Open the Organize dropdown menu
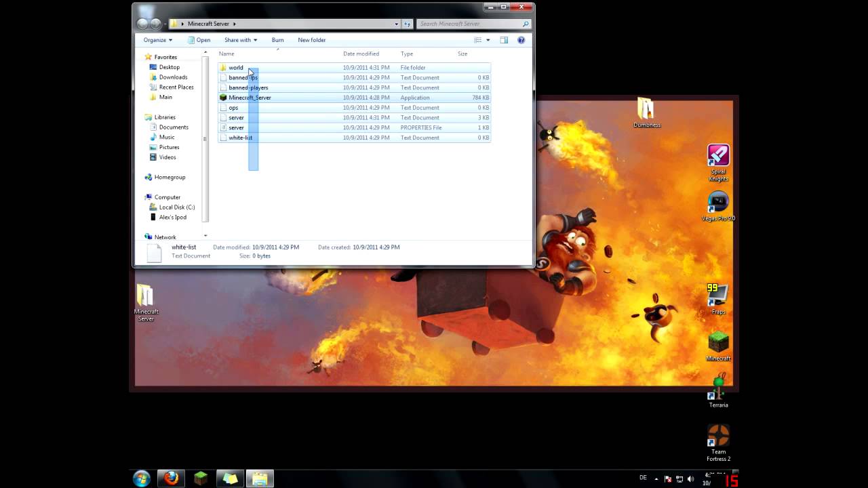Viewport: 868px width, 488px height. click(x=157, y=40)
